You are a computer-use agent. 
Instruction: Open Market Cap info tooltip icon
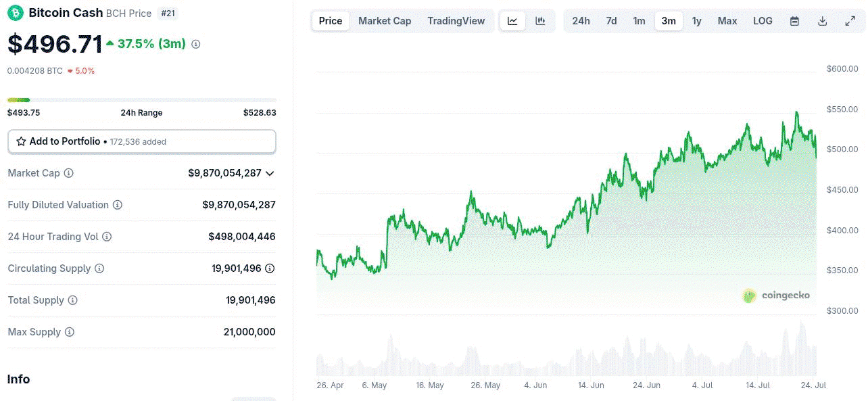click(x=68, y=173)
